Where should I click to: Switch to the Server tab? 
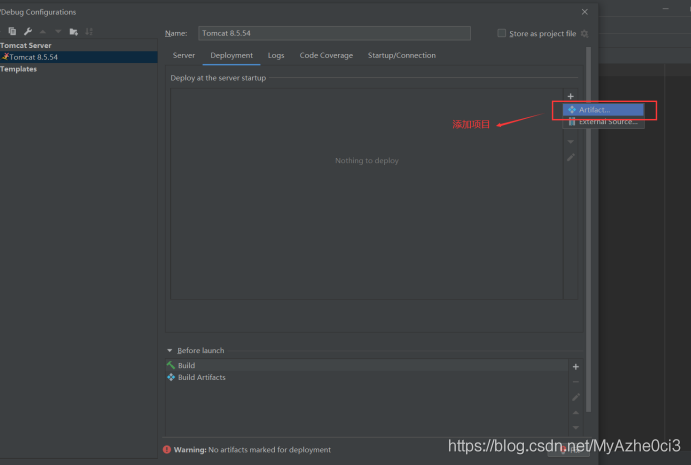184,56
